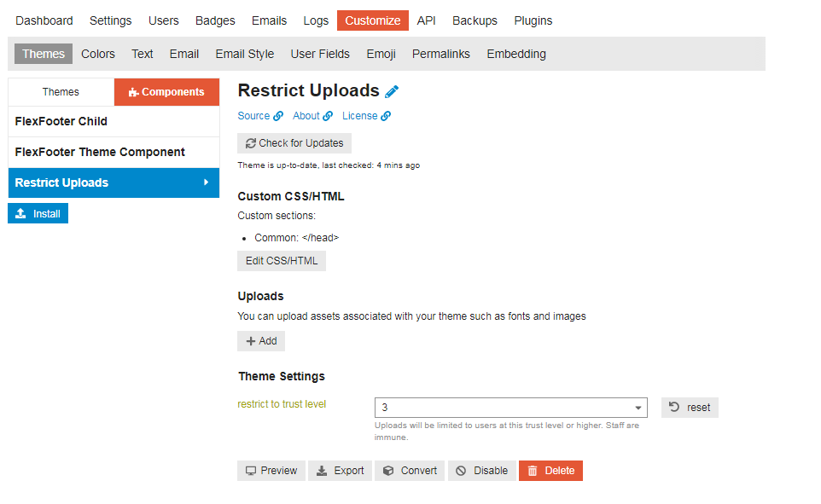The height and width of the screenshot is (504, 821).
Task: Switch to the Badges tab
Action: pyautogui.click(x=215, y=20)
